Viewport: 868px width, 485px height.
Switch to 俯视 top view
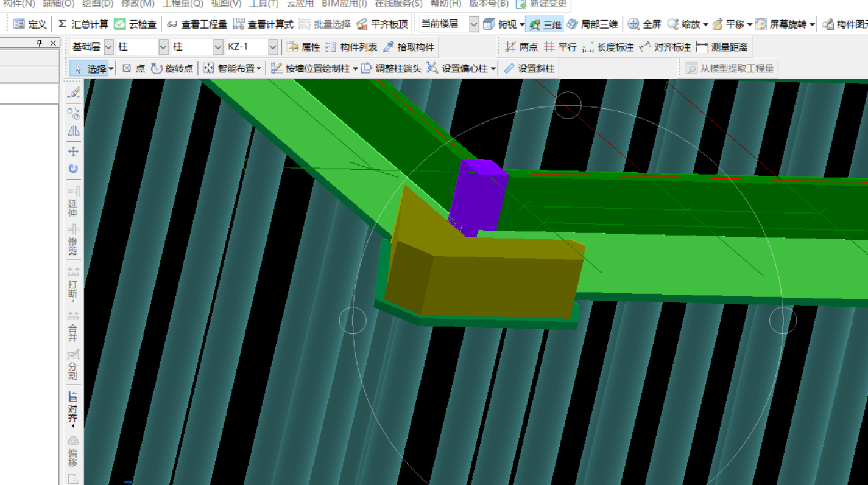499,24
